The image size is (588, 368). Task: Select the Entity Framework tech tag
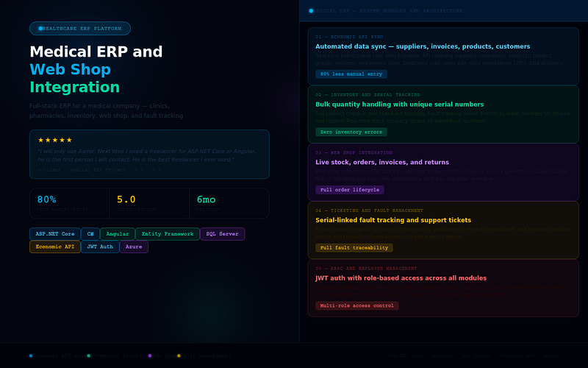click(168, 234)
